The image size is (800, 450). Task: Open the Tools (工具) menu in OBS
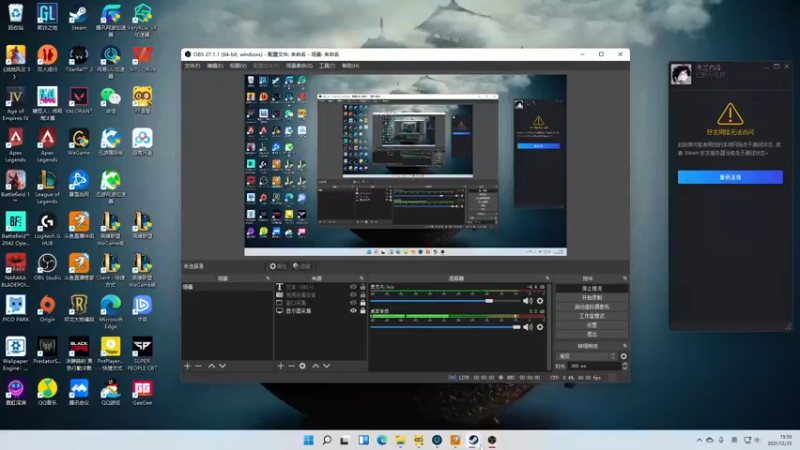point(327,66)
